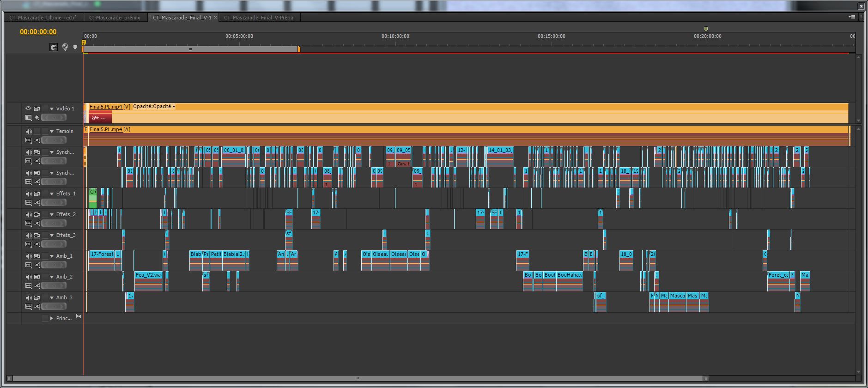Toggle the Snap magnet icon
Image resolution: width=868 pixels, height=388 pixels.
[x=54, y=47]
